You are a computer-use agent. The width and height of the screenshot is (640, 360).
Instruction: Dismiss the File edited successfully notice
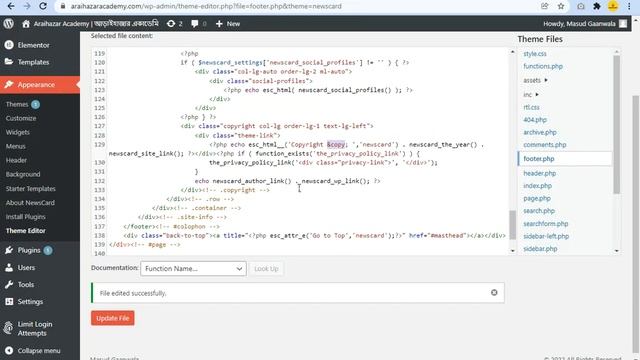494,293
